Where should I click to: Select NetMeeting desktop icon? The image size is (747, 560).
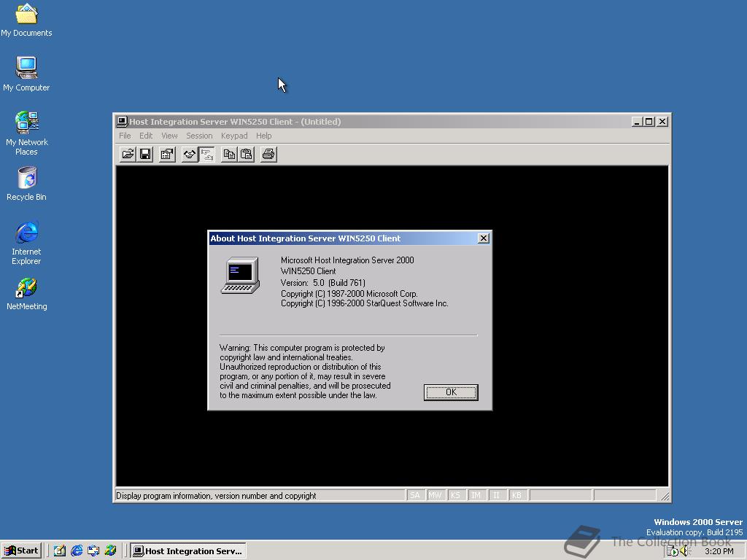pos(26,294)
